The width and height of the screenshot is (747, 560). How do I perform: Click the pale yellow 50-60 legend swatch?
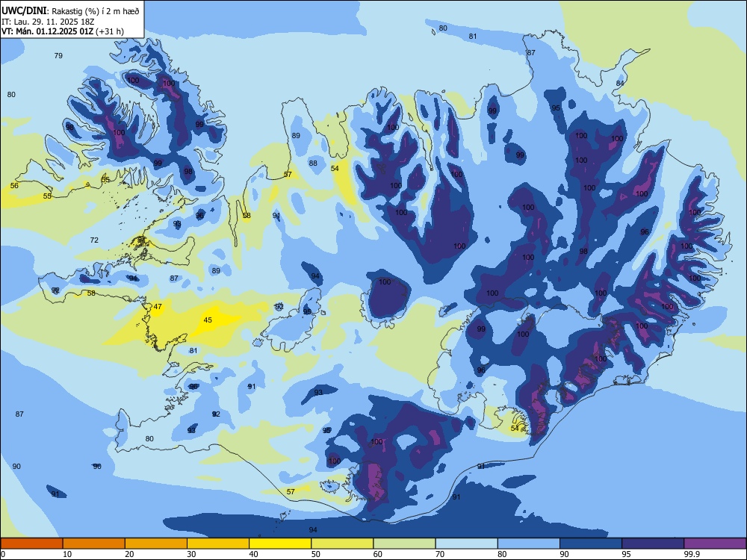pos(342,544)
